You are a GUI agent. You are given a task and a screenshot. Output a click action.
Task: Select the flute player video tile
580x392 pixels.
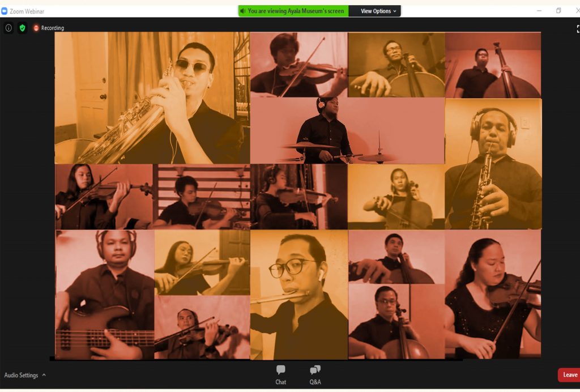298,295
